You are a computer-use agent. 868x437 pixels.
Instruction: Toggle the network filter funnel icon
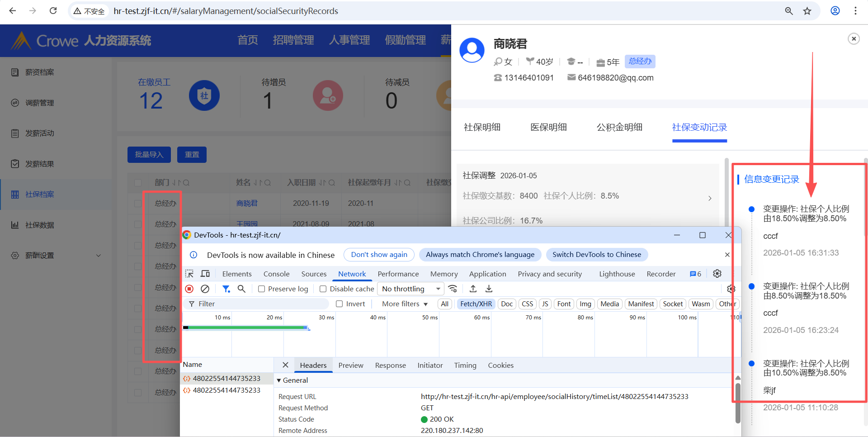[226, 289]
